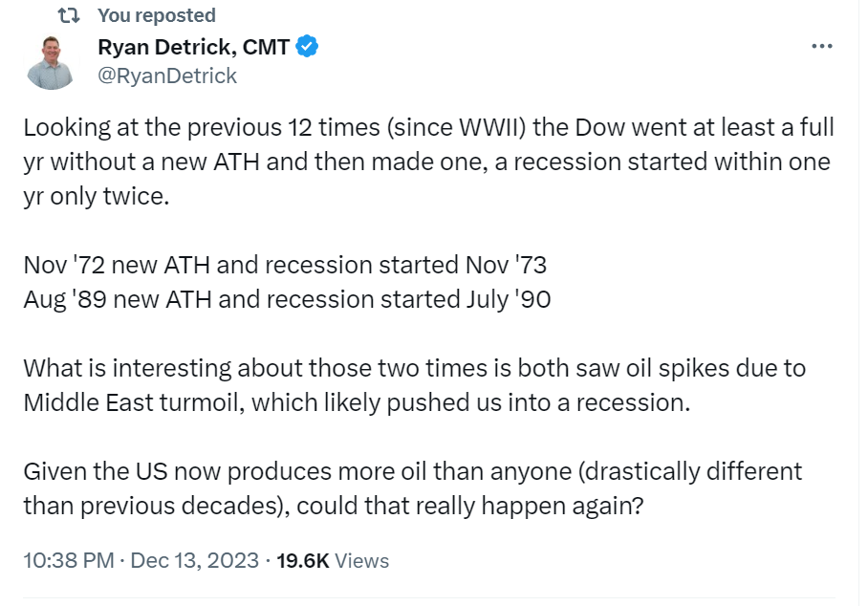This screenshot has width=868, height=606.
Task: Click the 19.6K view count
Action: coord(303,561)
